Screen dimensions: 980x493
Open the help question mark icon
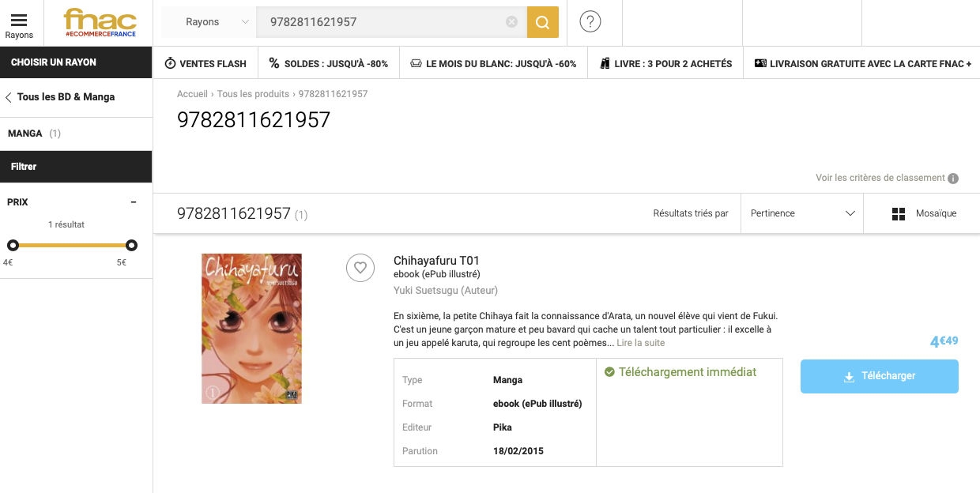pos(590,21)
